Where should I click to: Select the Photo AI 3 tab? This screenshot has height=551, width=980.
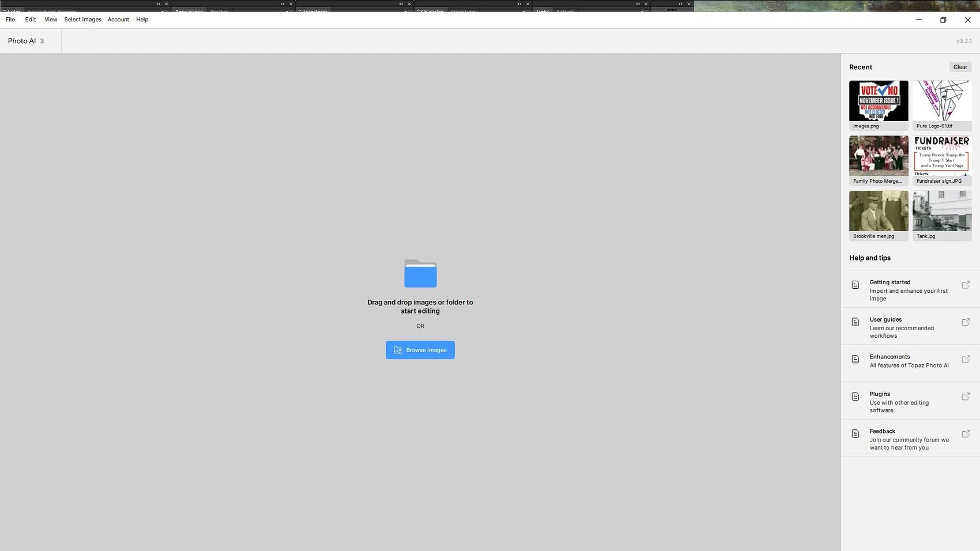pos(31,41)
